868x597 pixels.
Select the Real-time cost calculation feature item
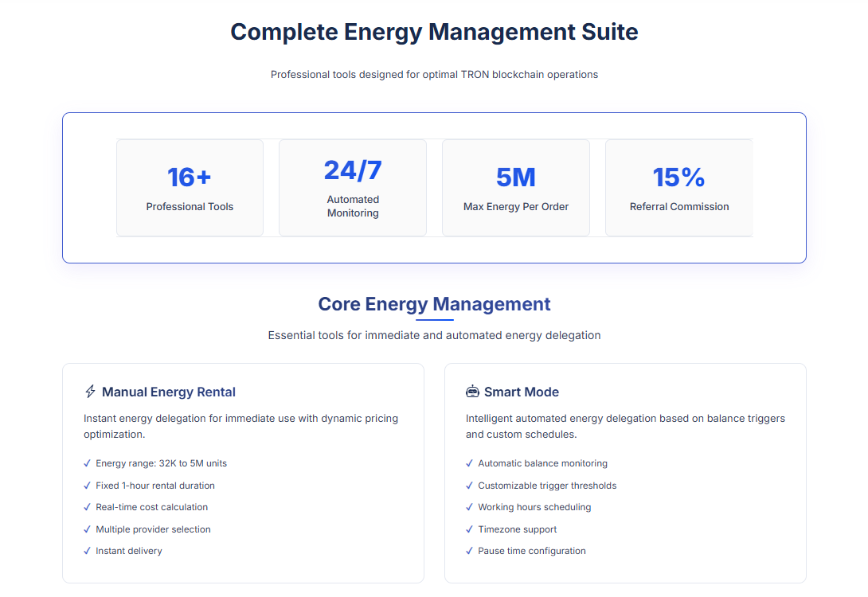(151, 507)
